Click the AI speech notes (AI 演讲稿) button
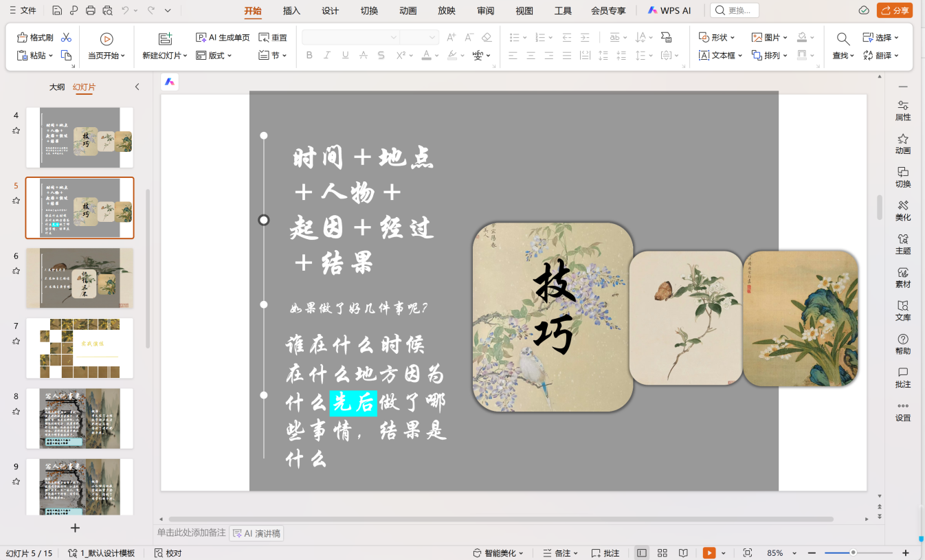 256,533
